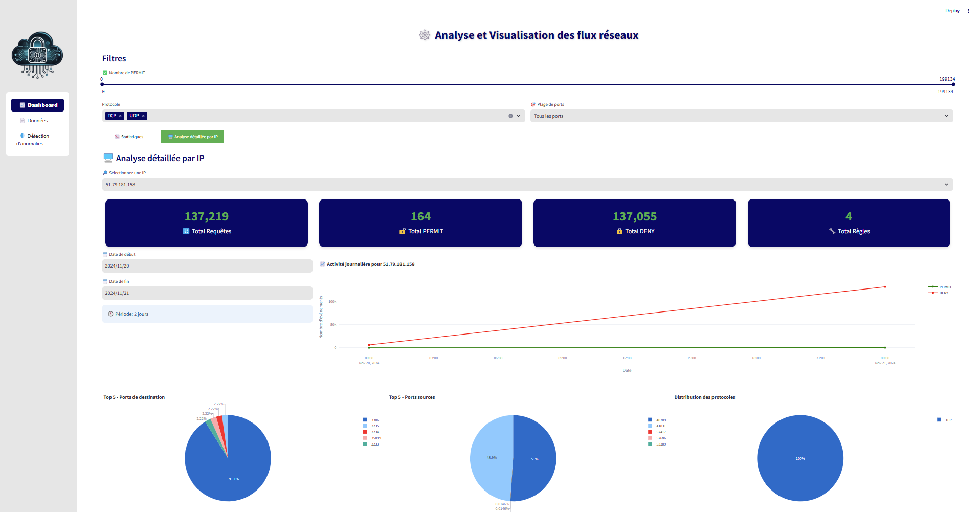Expand the Plage de ports dropdown
Image resolution: width=980 pixels, height=512 pixels.
coord(946,116)
